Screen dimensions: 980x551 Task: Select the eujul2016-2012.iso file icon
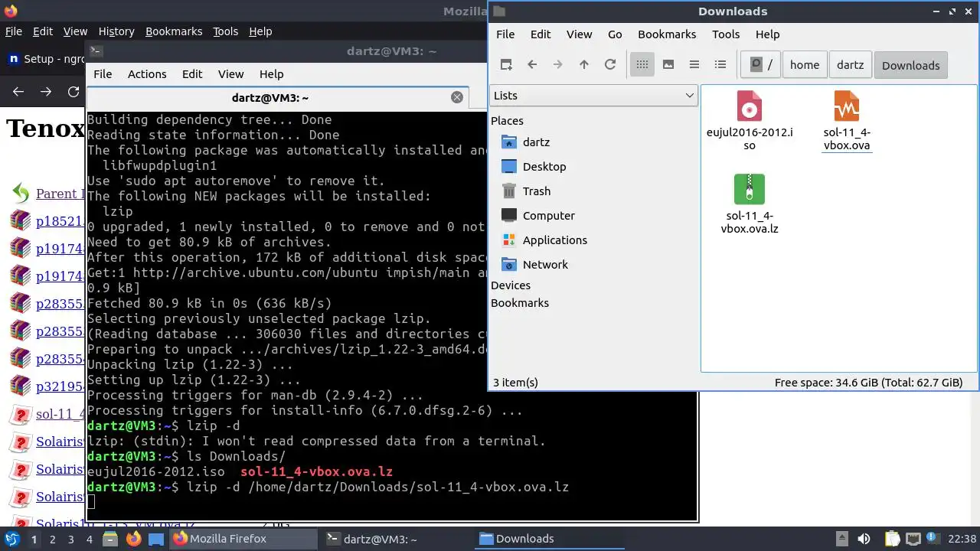pyautogui.click(x=750, y=106)
